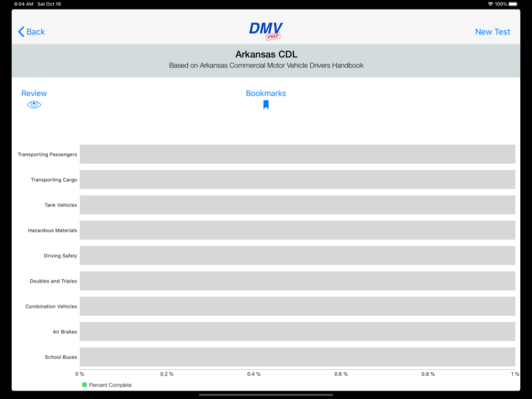Select the School Buses progress bar

pyautogui.click(x=297, y=357)
